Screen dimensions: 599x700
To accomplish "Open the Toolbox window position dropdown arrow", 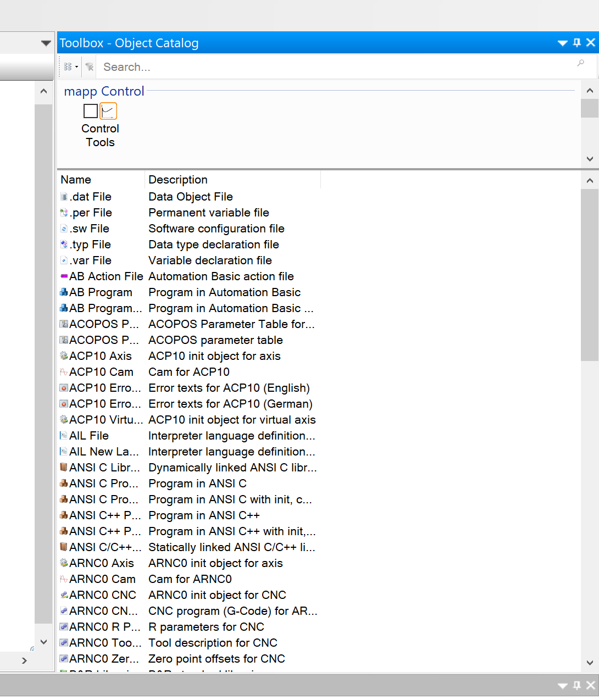I will 563,43.
